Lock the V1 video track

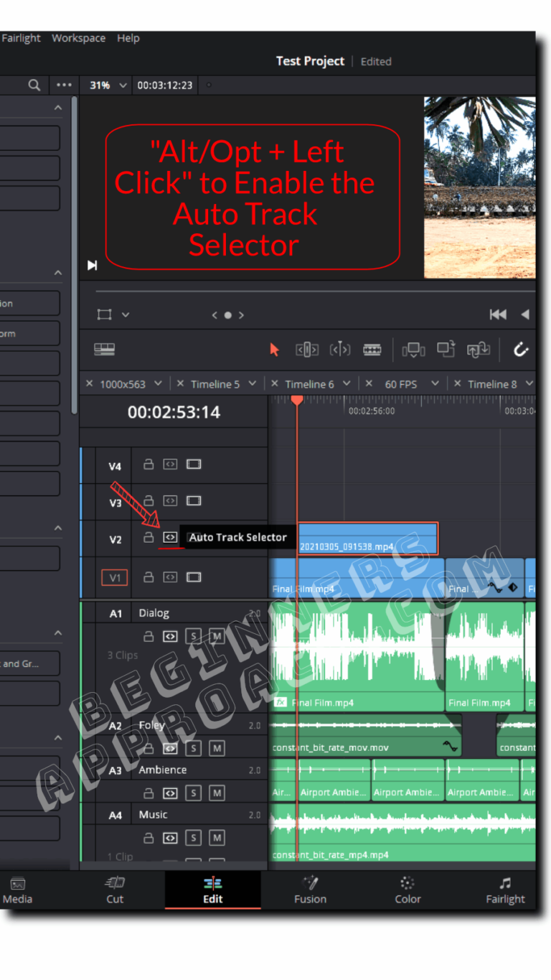click(149, 577)
